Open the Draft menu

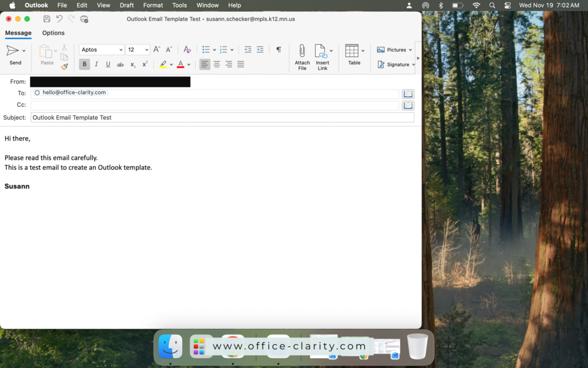[127, 5]
